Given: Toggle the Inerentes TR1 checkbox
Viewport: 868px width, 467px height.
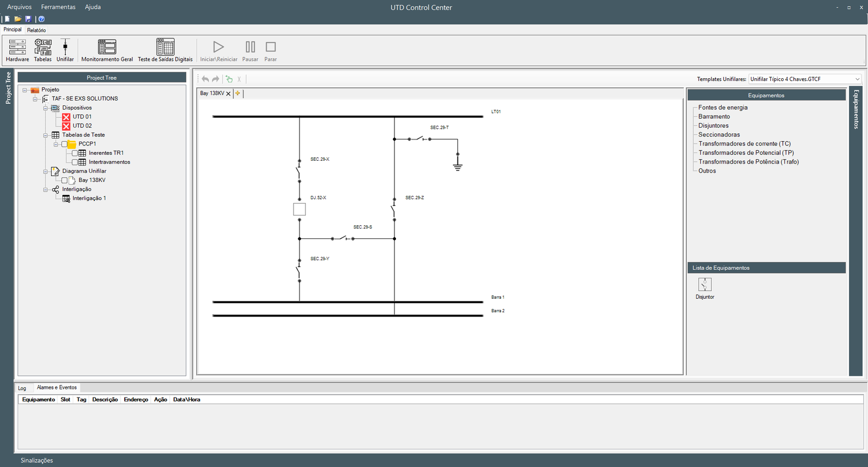Looking at the screenshot, I should (x=75, y=153).
